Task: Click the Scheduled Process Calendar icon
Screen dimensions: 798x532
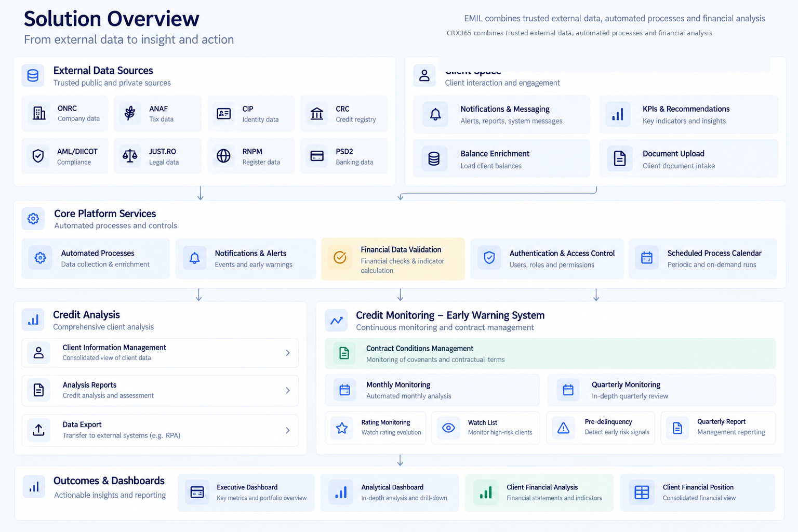Action: pos(647,258)
